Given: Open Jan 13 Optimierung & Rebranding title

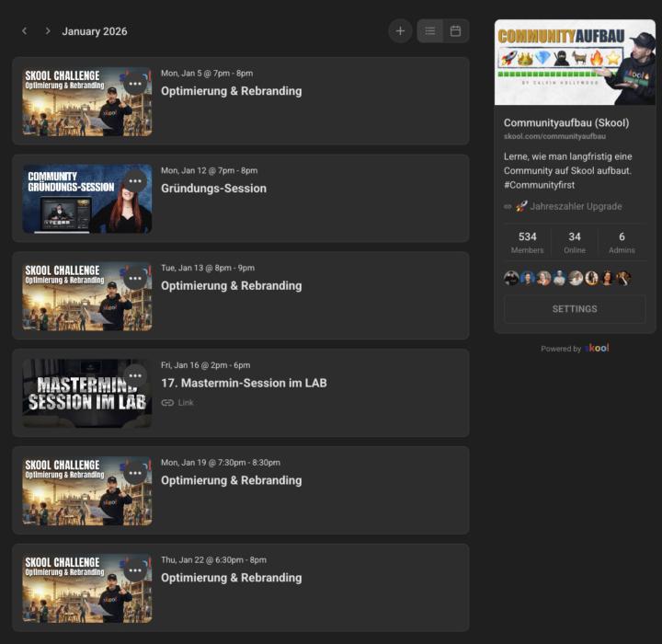Looking at the screenshot, I should 232,285.
